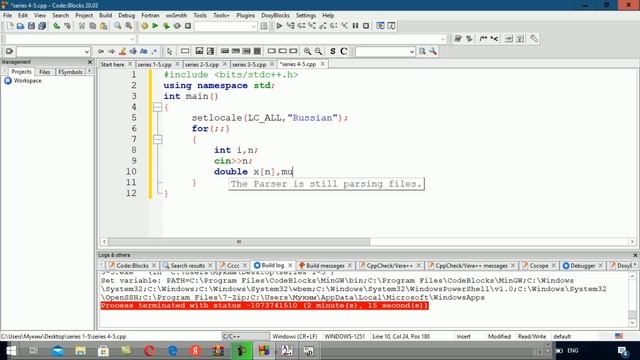
Task: Open the File menu
Action: [8, 15]
